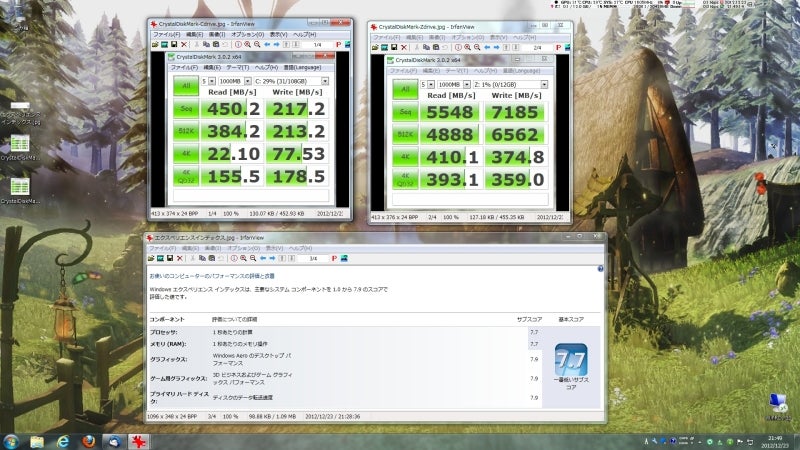Click Zoom in magnifier in Z-drive IrfanView
800x450 pixels.
tap(467, 47)
